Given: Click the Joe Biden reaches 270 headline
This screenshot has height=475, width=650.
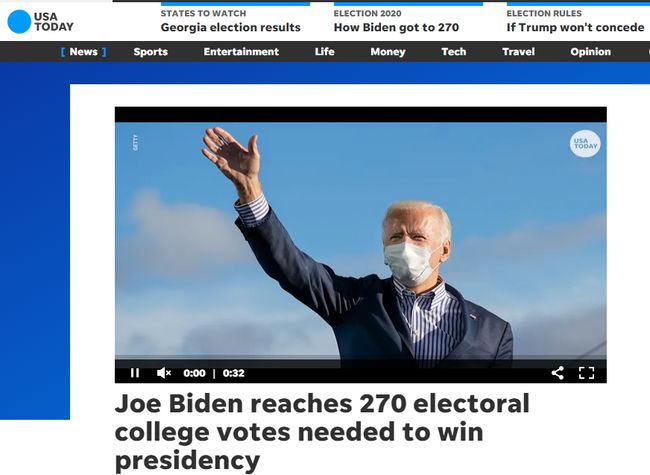Looking at the screenshot, I should click(x=322, y=432).
